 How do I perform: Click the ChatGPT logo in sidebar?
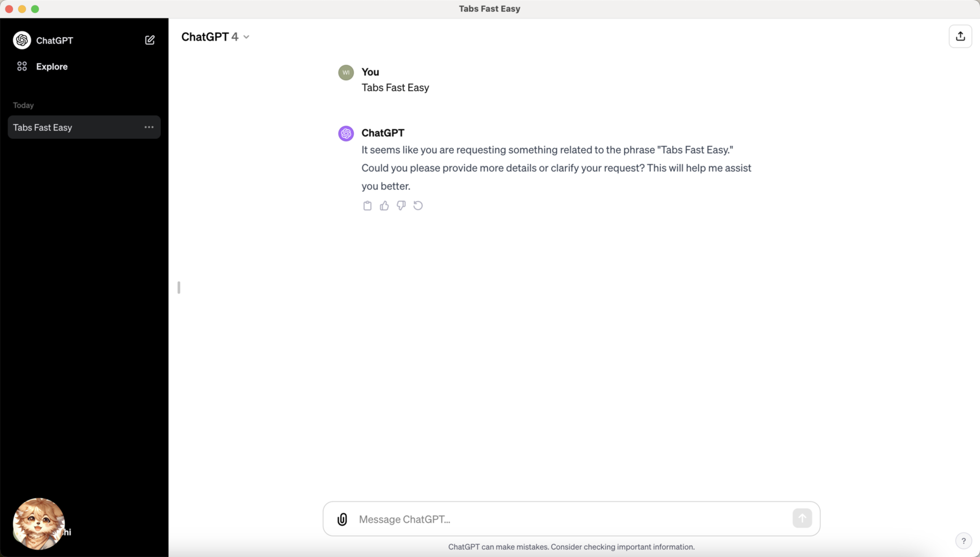pyautogui.click(x=22, y=40)
